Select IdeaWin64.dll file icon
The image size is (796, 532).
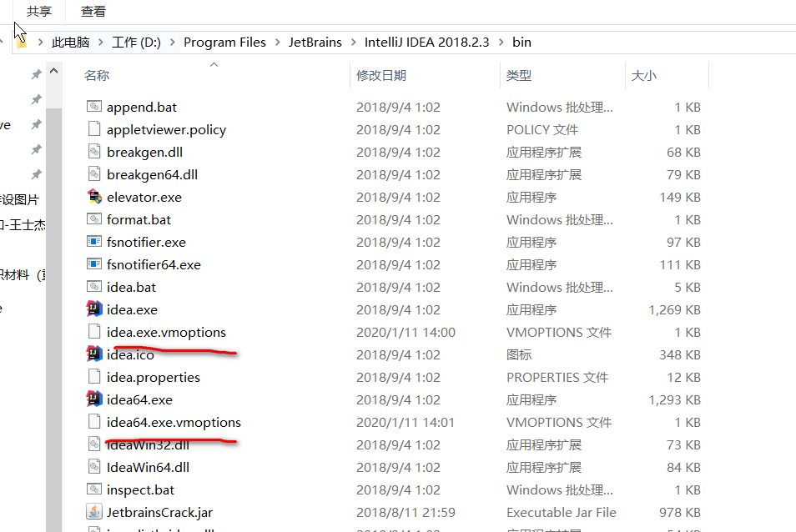pyautogui.click(x=94, y=466)
